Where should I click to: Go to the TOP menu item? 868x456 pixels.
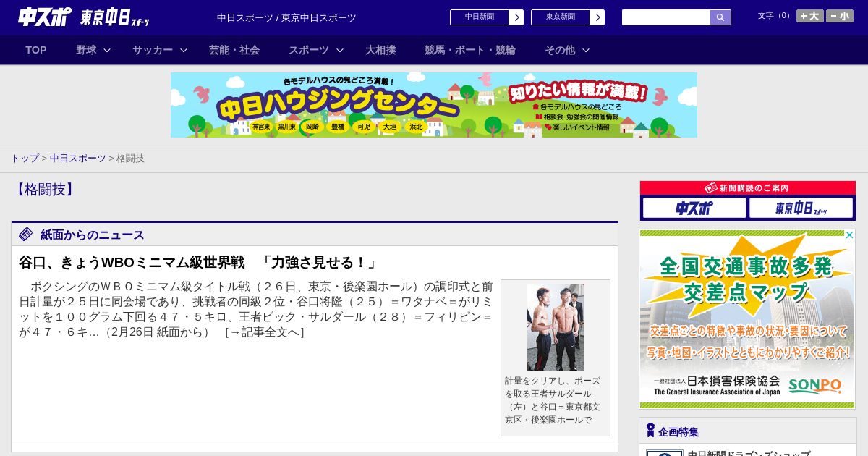pyautogui.click(x=36, y=50)
